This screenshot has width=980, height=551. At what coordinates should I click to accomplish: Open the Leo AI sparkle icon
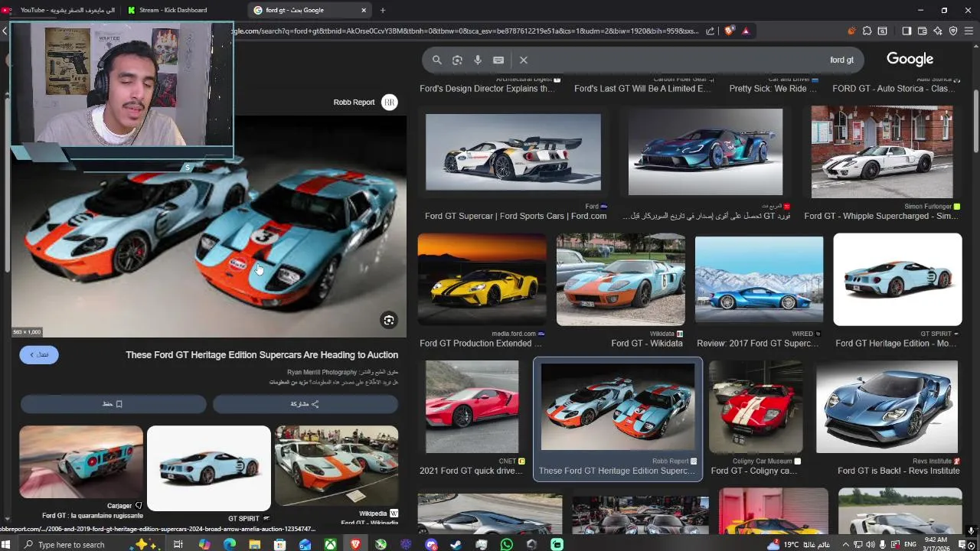point(938,31)
